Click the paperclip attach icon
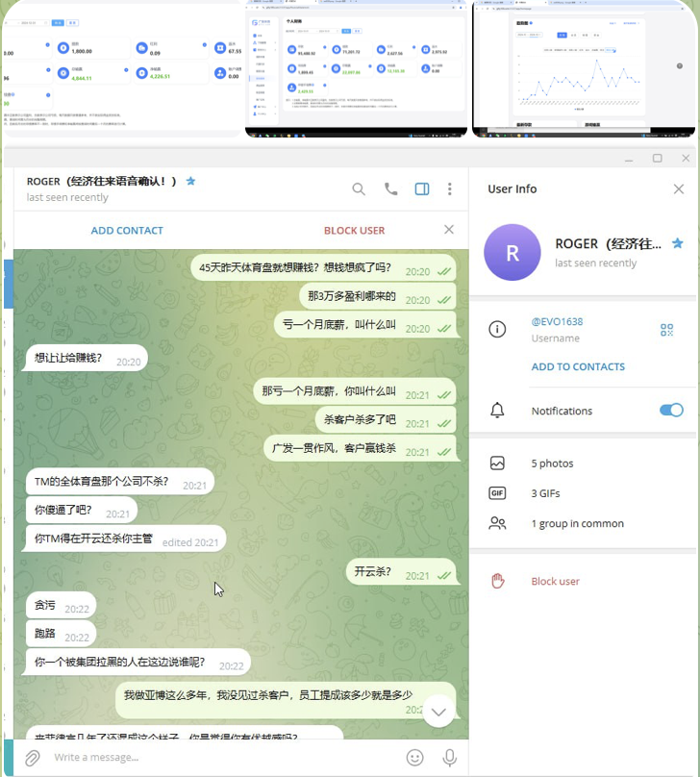700x777 pixels. point(32,757)
